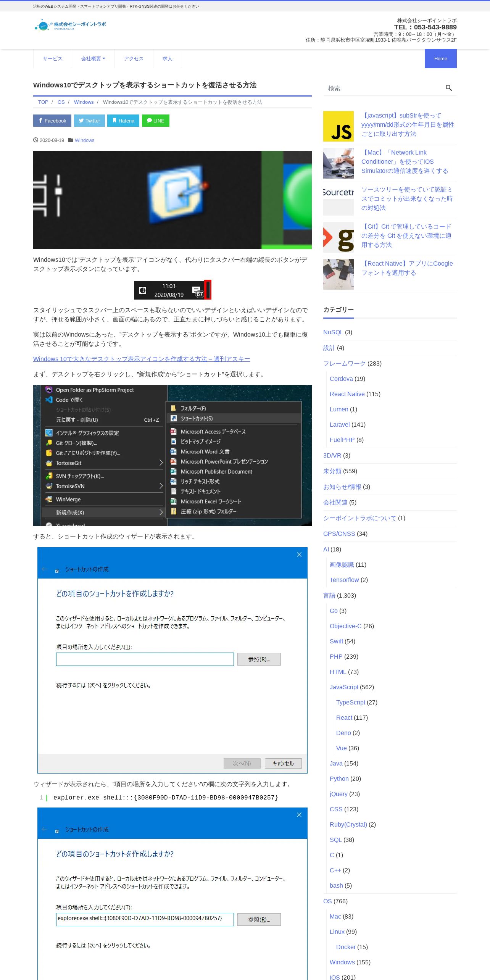This screenshot has width=490, height=980.
Task: Open the 求人 nav item
Action: pos(168,58)
